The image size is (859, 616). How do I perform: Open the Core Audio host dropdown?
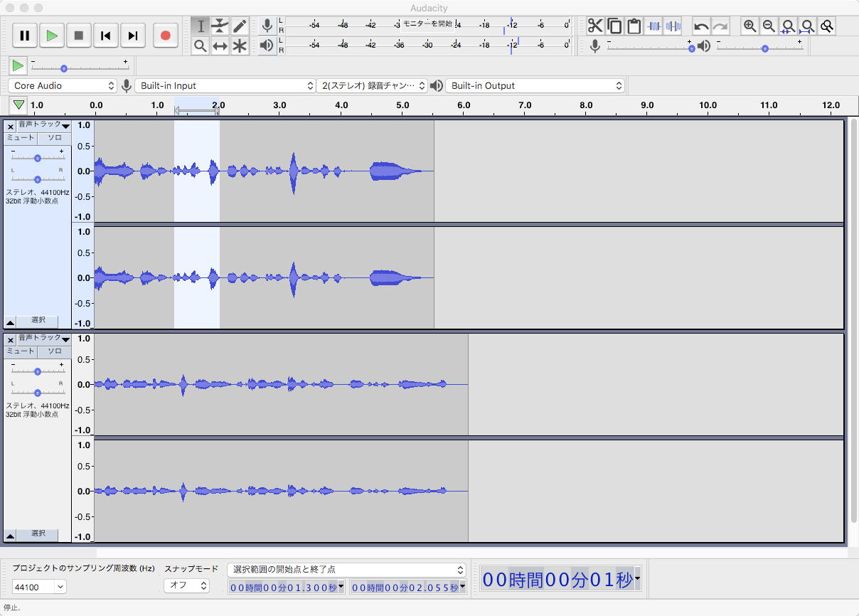pyautogui.click(x=63, y=85)
